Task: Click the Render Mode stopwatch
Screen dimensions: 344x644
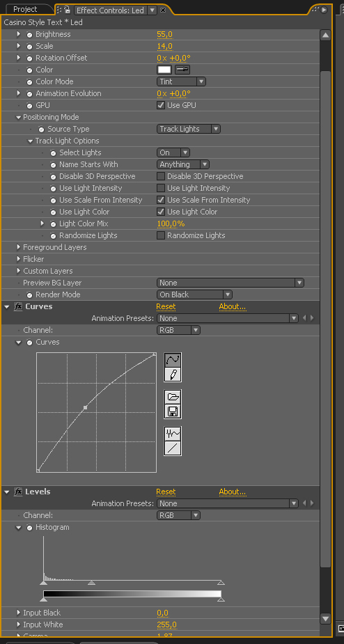Action: click(x=29, y=295)
